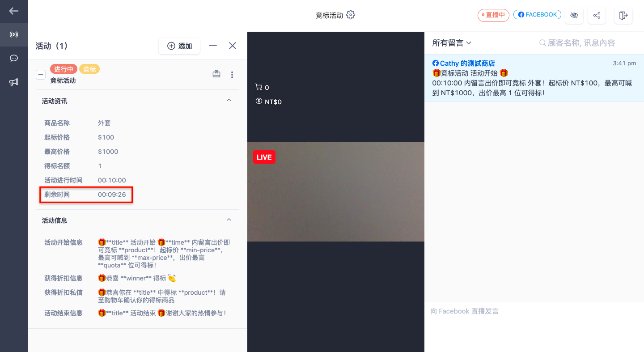Click the 获得折扣信息 winner message text

coord(137,278)
